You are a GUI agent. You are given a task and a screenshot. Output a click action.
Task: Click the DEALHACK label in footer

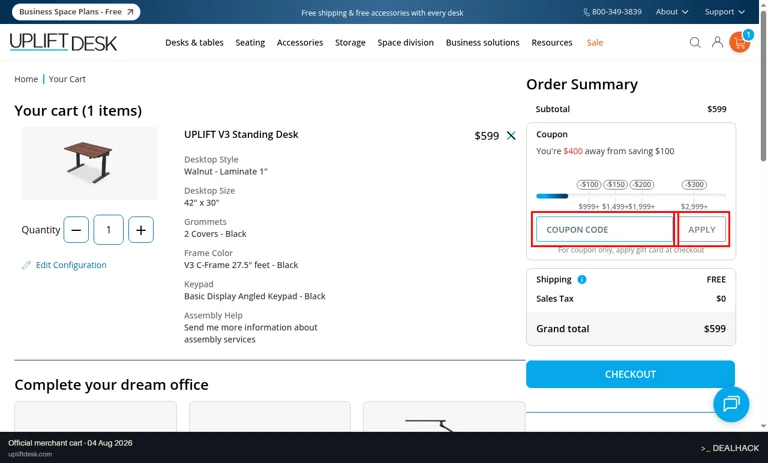pyautogui.click(x=730, y=448)
